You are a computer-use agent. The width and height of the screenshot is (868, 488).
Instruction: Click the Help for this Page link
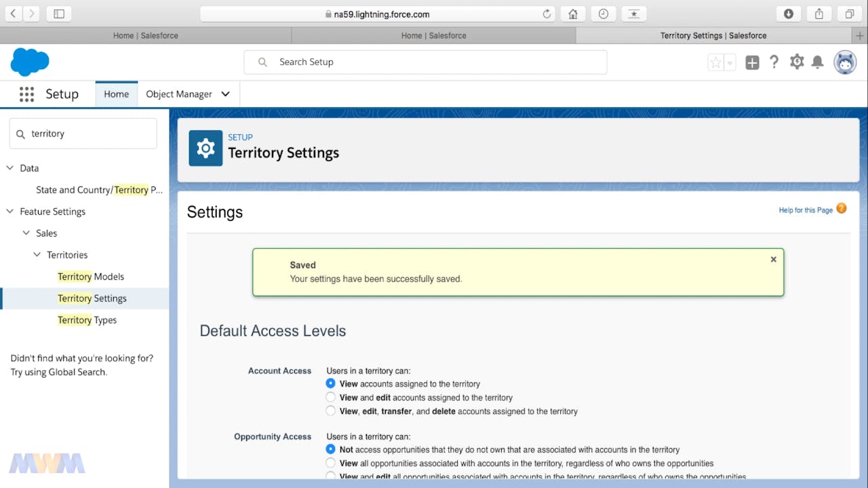[x=806, y=210]
